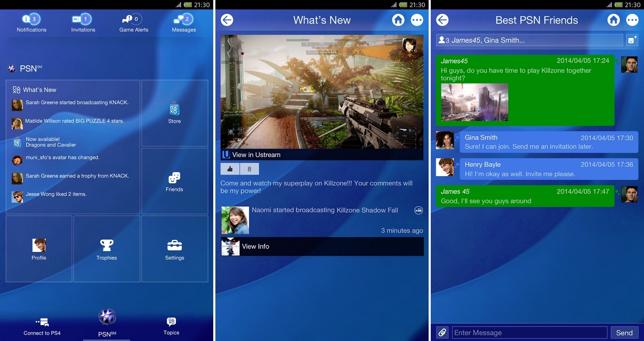Open the Killzone broadcast video thumbnail

point(322,92)
